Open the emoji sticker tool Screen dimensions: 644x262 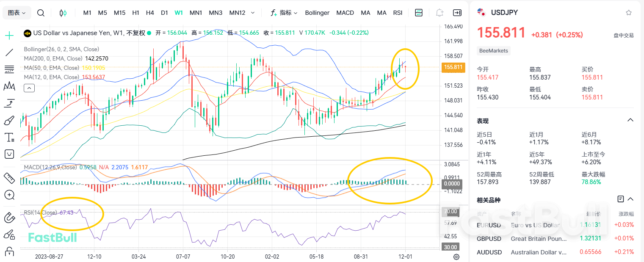coord(9,154)
